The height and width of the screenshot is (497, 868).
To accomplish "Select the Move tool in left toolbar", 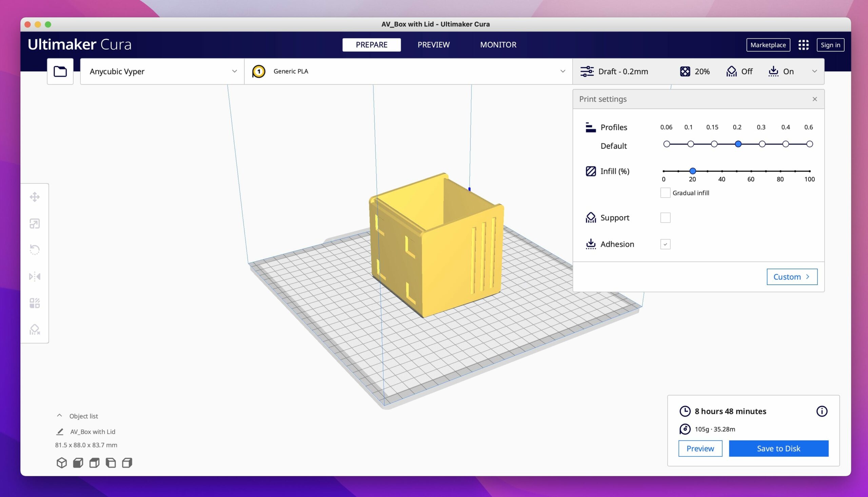I will 35,197.
